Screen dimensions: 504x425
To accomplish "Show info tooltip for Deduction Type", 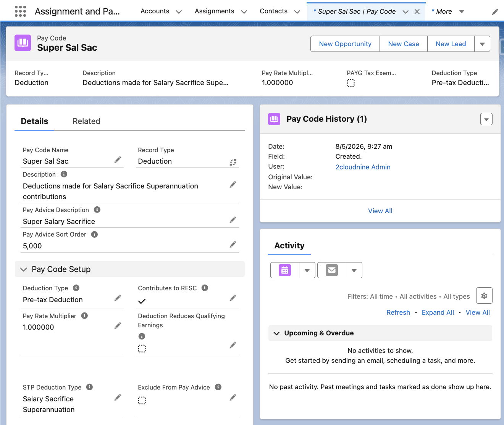I will 76,288.
